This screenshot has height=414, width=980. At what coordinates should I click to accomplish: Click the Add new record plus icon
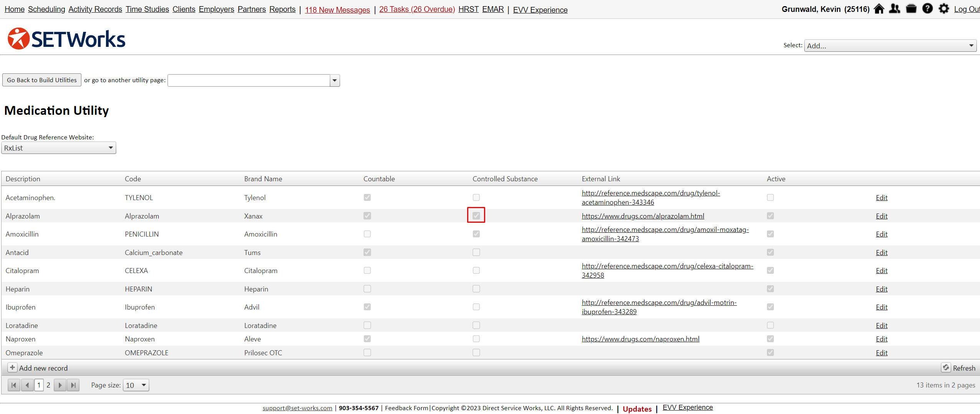12,368
